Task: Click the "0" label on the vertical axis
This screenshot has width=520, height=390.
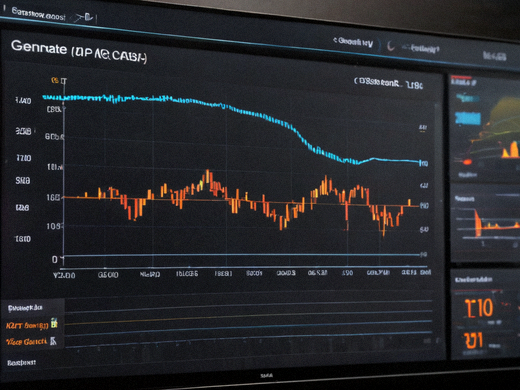Action: [55, 259]
